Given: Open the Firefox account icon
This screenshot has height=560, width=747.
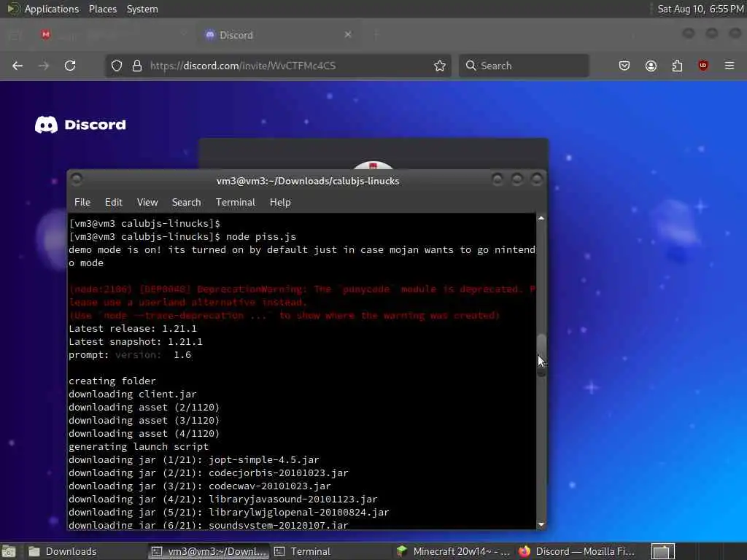Looking at the screenshot, I should [651, 66].
